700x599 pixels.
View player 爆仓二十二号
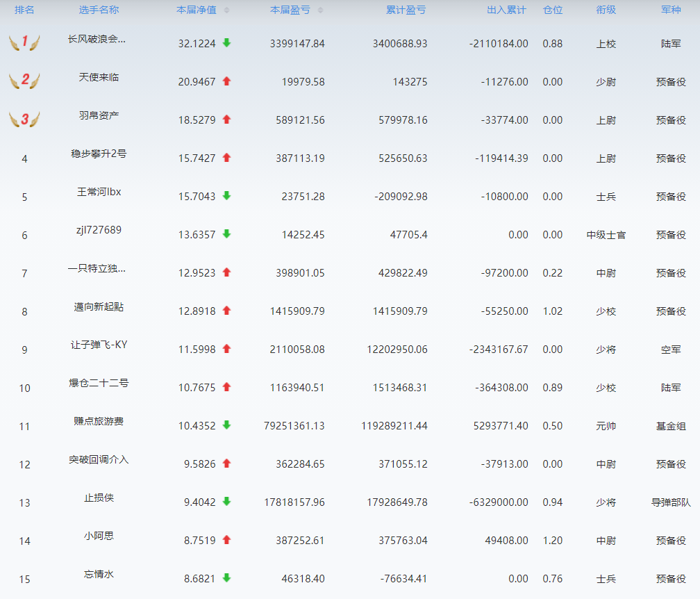(99, 384)
